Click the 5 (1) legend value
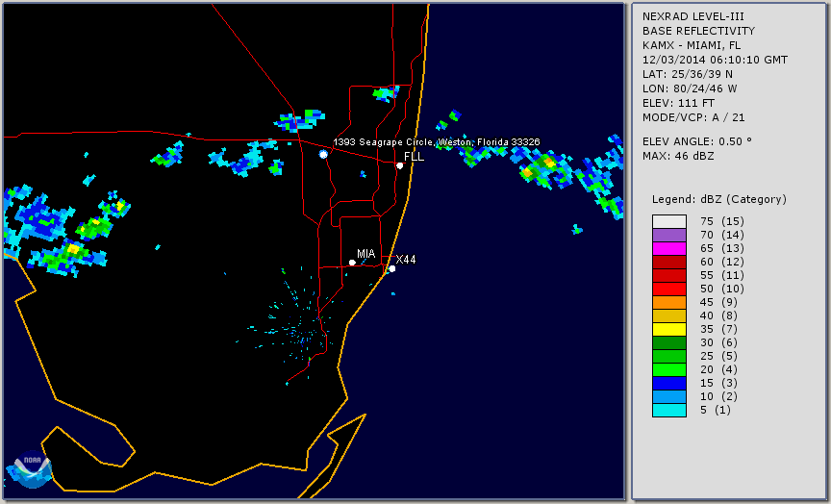 pos(715,410)
